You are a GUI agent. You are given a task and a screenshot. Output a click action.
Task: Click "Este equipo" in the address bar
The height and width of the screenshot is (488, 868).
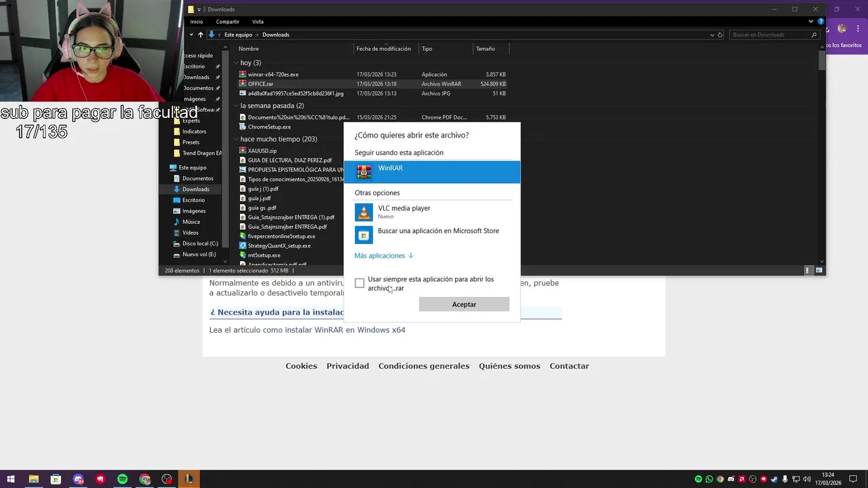(x=238, y=35)
